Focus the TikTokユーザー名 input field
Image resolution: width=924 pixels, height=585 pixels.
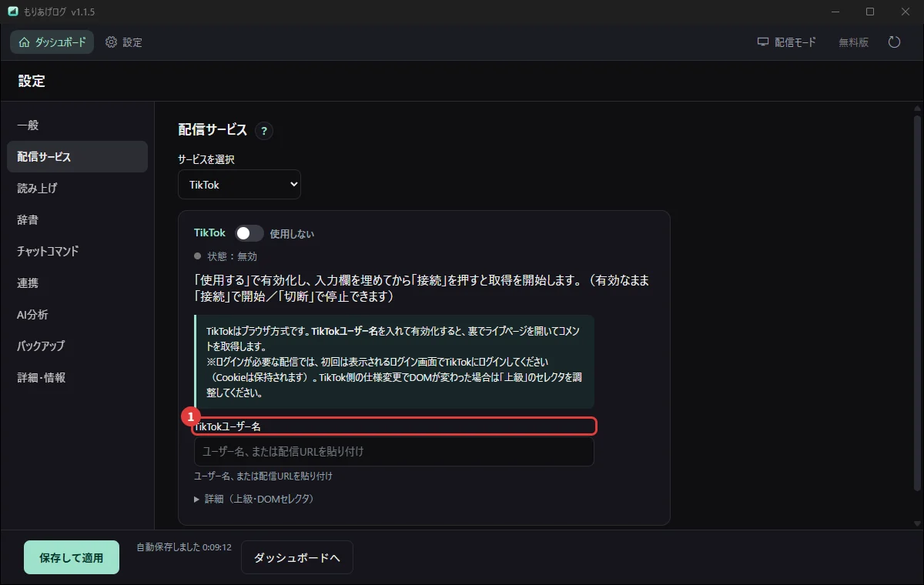coord(394,451)
